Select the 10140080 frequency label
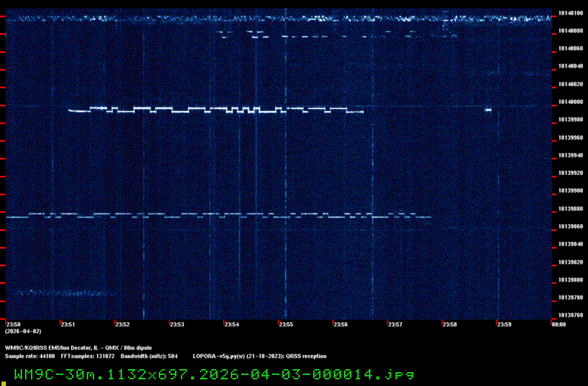Viewport: 588px width, 386px height. 570,31
